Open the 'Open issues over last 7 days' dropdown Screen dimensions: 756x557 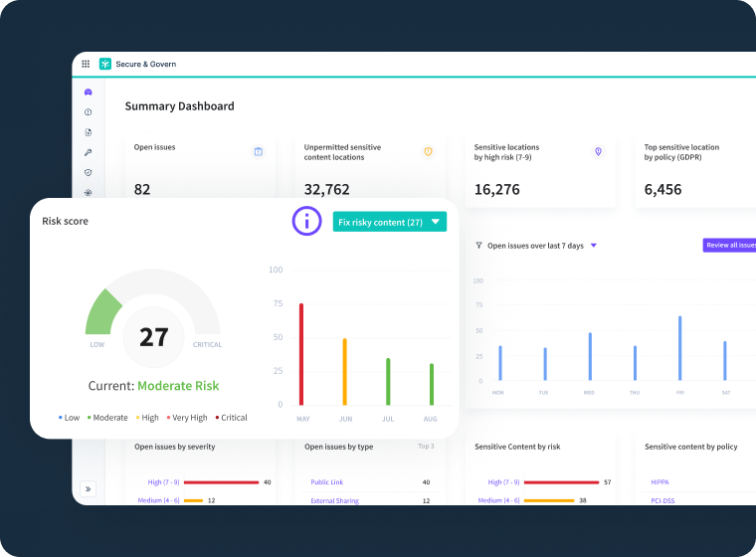594,246
